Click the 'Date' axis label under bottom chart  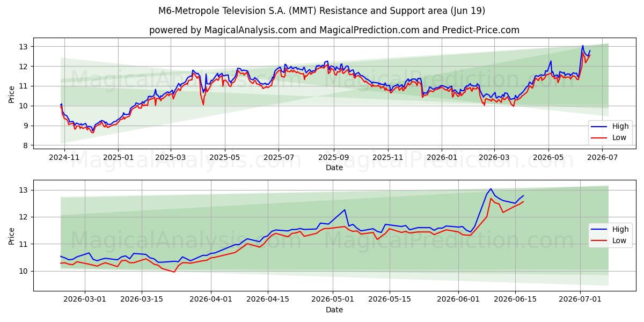[x=334, y=310]
